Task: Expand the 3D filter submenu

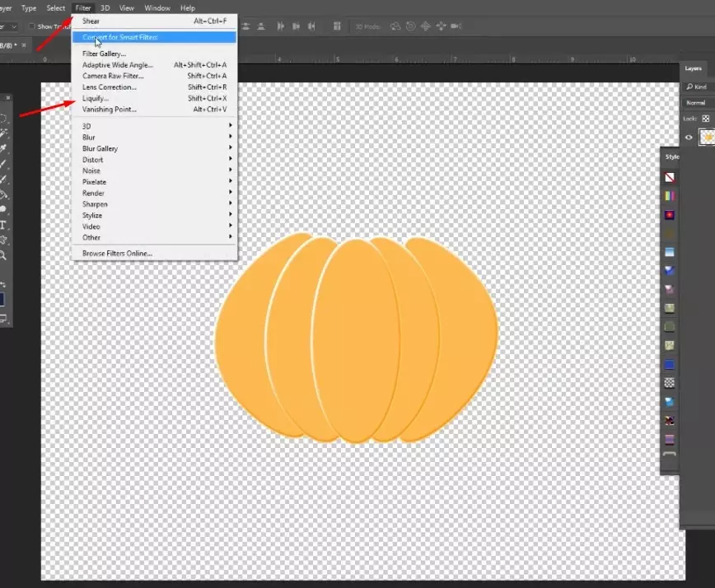Action: 154,126
